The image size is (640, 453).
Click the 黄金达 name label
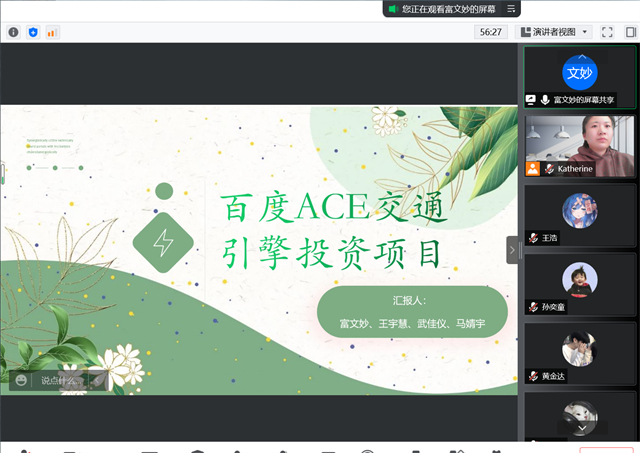click(553, 376)
